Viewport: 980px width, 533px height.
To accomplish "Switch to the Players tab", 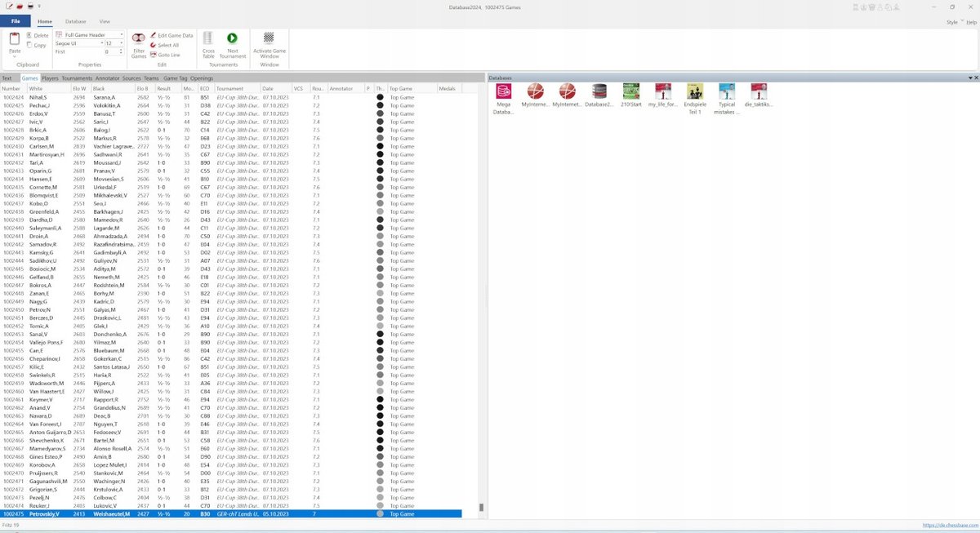I will click(x=50, y=78).
